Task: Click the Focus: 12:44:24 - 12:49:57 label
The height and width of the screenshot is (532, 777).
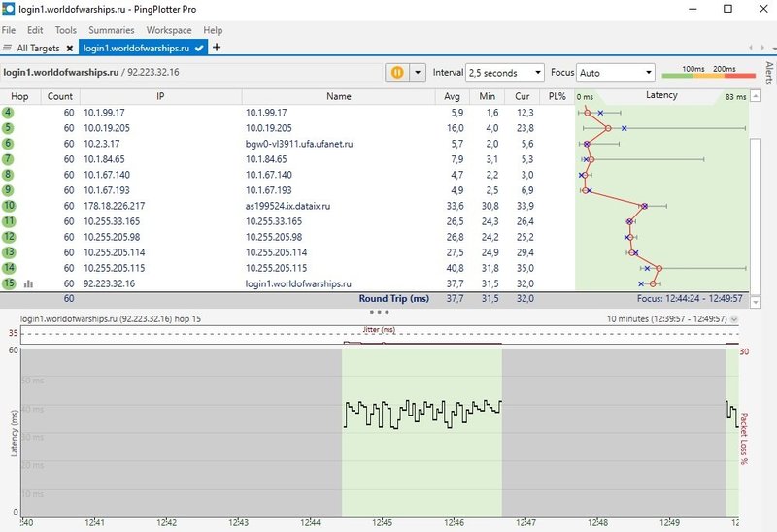Action: (690, 299)
